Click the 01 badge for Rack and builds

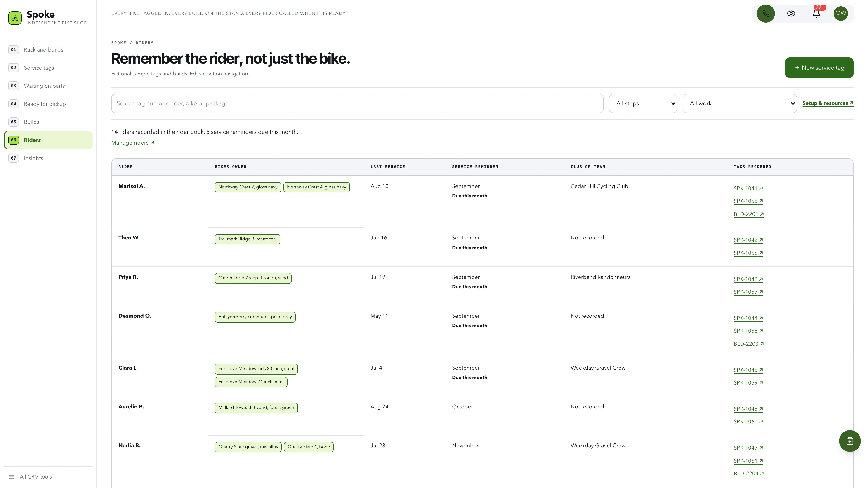[14, 49]
